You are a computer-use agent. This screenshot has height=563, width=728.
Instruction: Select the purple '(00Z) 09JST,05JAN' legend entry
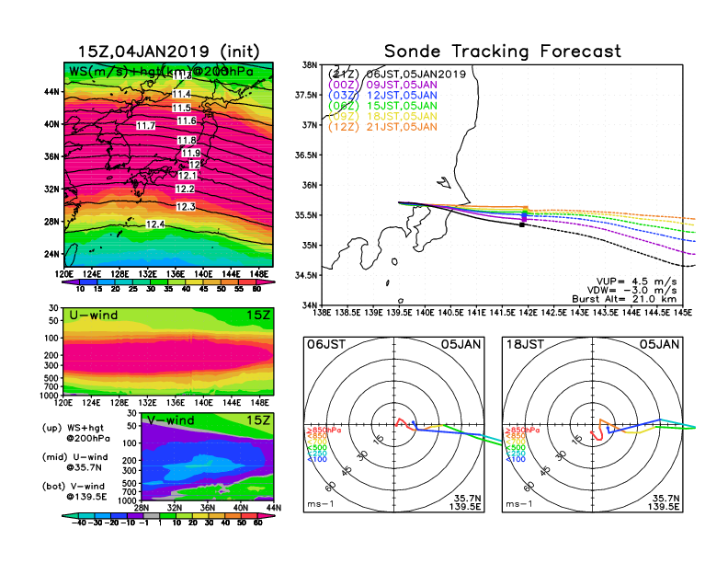pos(382,85)
